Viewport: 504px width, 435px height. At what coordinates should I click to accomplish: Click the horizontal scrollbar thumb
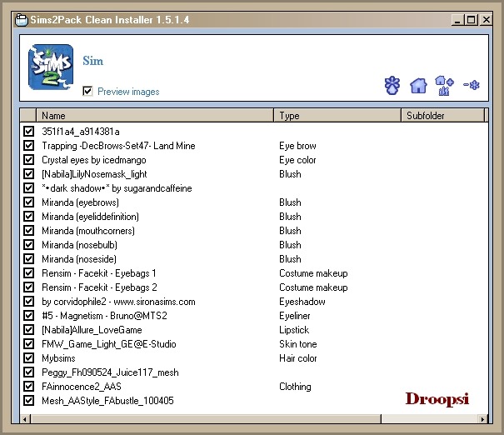[x=206, y=419]
